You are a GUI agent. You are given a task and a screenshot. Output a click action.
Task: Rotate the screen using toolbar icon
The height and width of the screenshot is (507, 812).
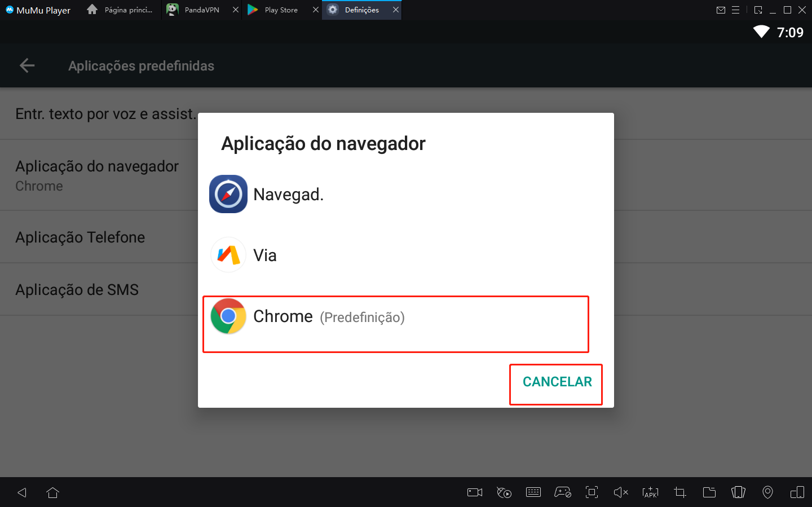[738, 492]
